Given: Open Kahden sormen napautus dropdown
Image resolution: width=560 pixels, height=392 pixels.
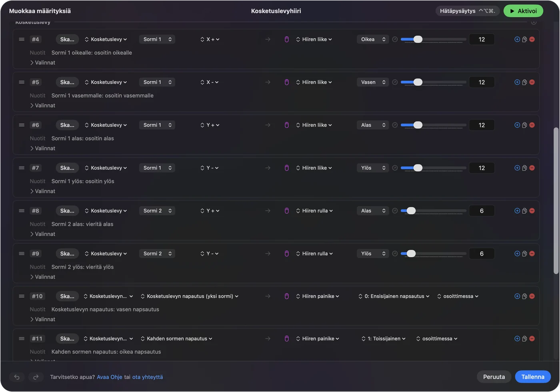Looking at the screenshot, I should 176,338.
